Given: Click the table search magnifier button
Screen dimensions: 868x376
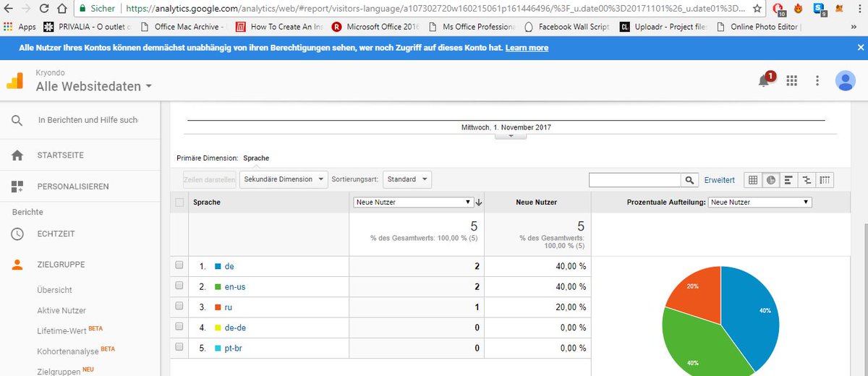Looking at the screenshot, I should [x=691, y=179].
